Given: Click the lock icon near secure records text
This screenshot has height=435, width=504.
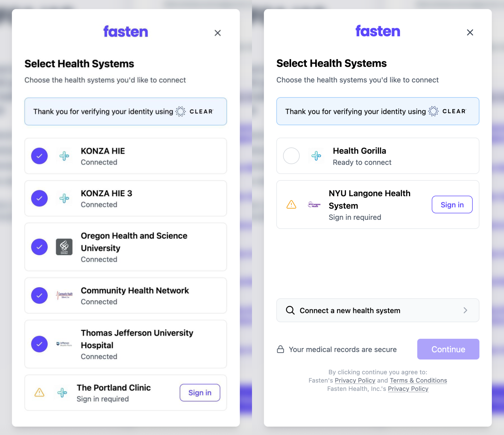Looking at the screenshot, I should pos(280,349).
